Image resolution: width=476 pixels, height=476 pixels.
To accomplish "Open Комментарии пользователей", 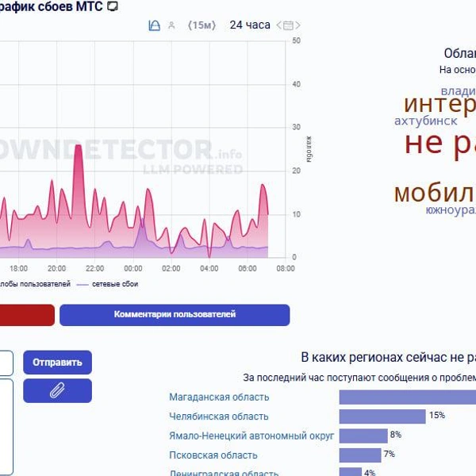I will click(175, 315).
